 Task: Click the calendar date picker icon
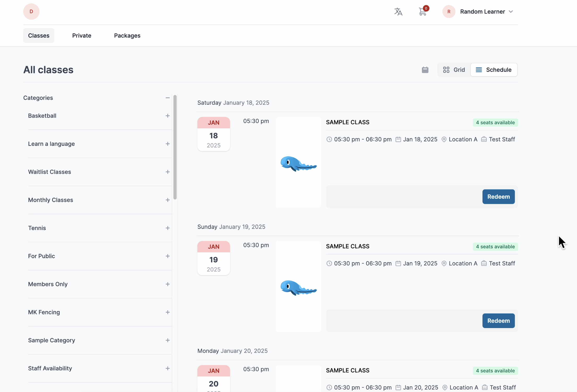coord(425,70)
